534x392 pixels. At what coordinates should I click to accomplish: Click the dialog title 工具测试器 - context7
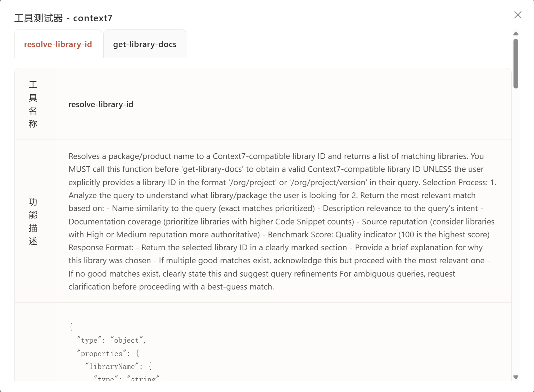pos(63,18)
